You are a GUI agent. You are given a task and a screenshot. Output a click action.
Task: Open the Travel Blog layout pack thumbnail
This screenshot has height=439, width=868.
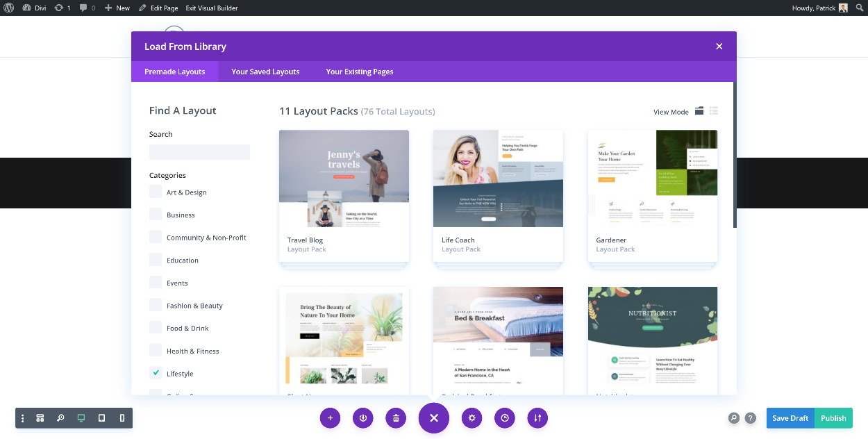tap(344, 179)
